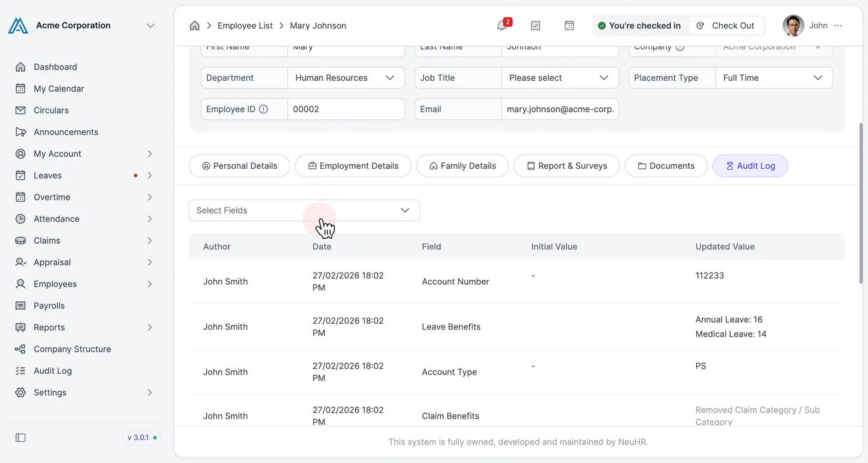
Task: Click the Employee ID field 00002
Action: coord(346,109)
